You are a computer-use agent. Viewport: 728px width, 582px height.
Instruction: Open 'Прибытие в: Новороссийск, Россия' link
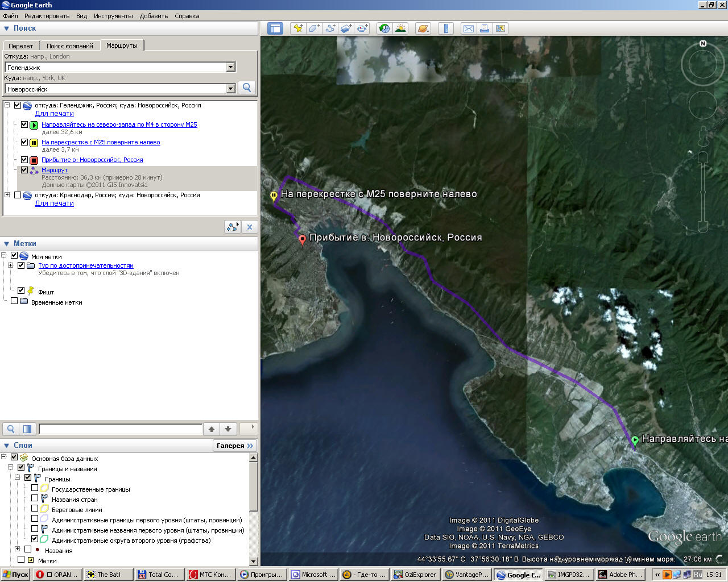pos(92,160)
